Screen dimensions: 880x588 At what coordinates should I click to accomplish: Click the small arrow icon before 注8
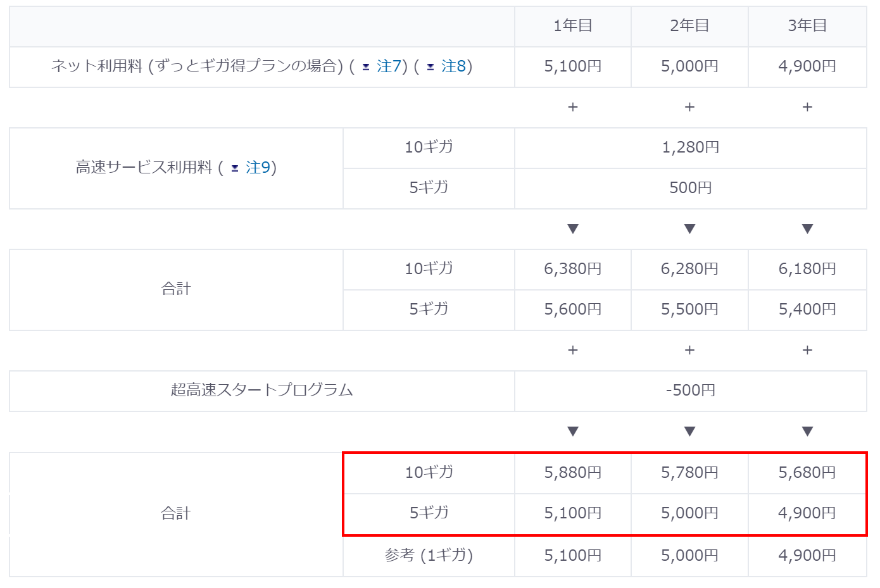[431, 67]
